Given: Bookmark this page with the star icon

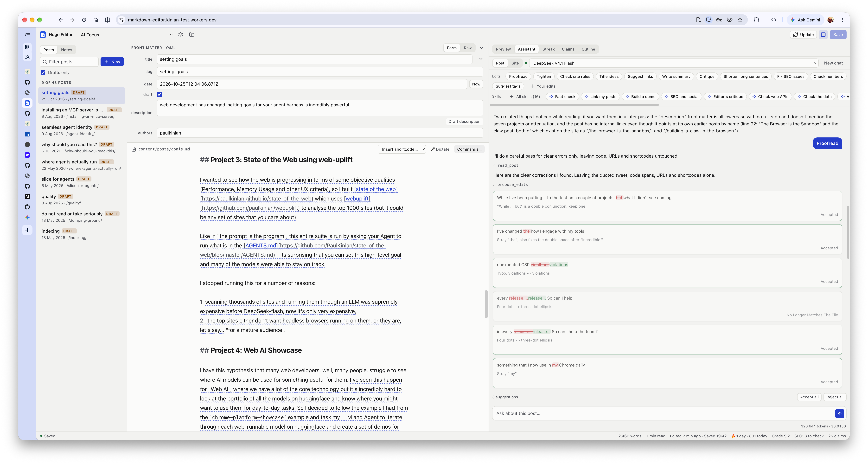Looking at the screenshot, I should [x=740, y=20].
